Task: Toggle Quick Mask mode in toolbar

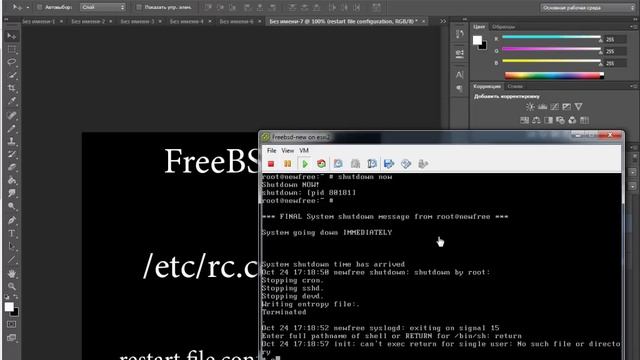Action: click(x=11, y=324)
